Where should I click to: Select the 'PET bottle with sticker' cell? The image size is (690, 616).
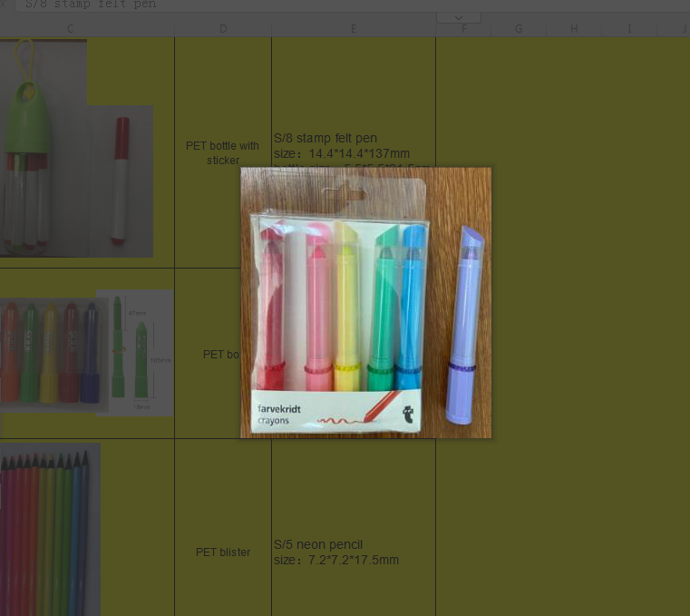223,152
